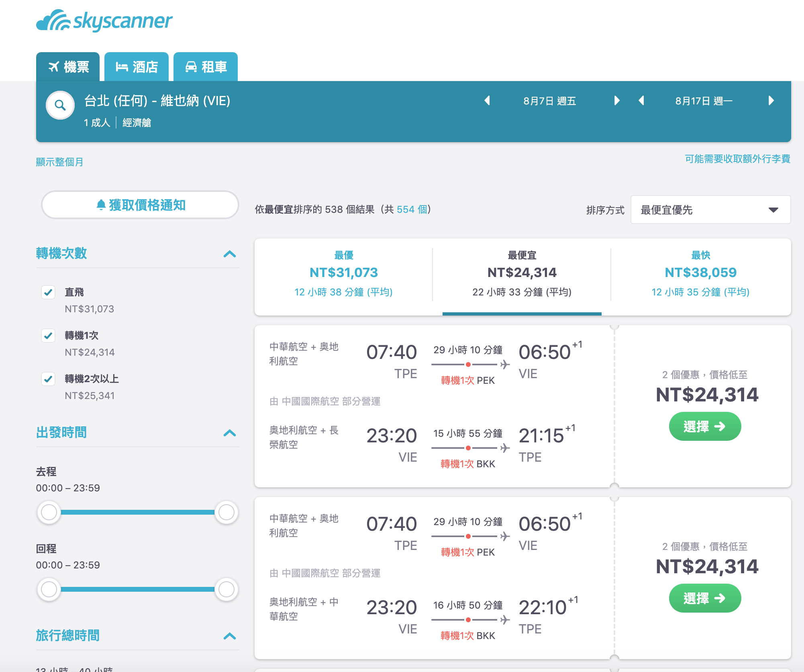Click 1 成人 passenger text
The height and width of the screenshot is (672, 804).
coord(97,122)
